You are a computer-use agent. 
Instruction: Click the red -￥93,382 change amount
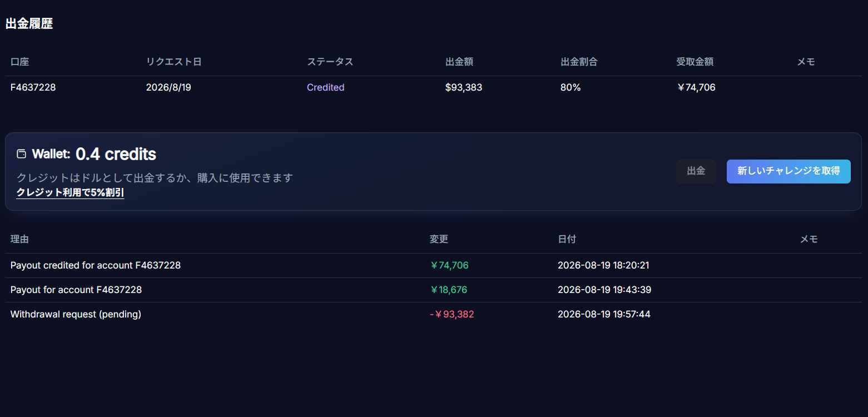(x=452, y=314)
